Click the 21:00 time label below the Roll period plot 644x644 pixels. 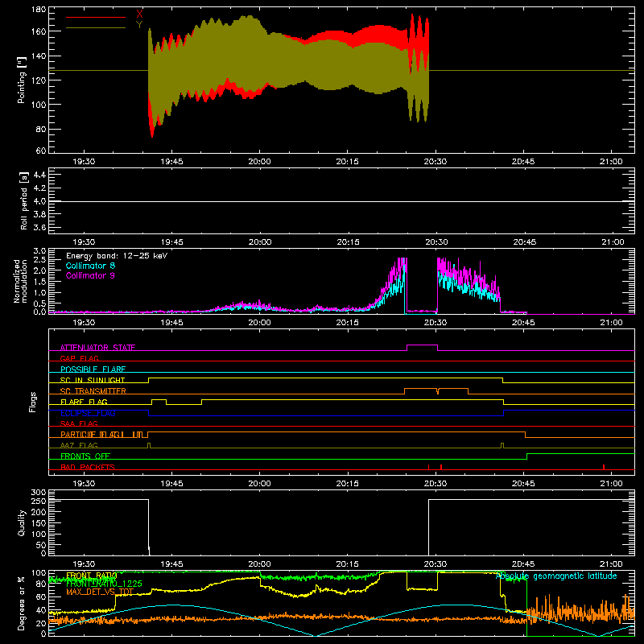(x=613, y=242)
